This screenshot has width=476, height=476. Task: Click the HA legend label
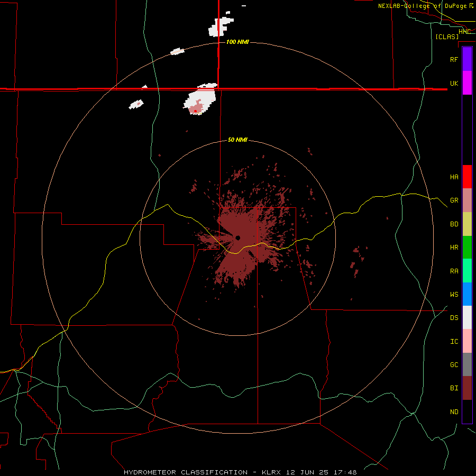pyautogui.click(x=454, y=177)
